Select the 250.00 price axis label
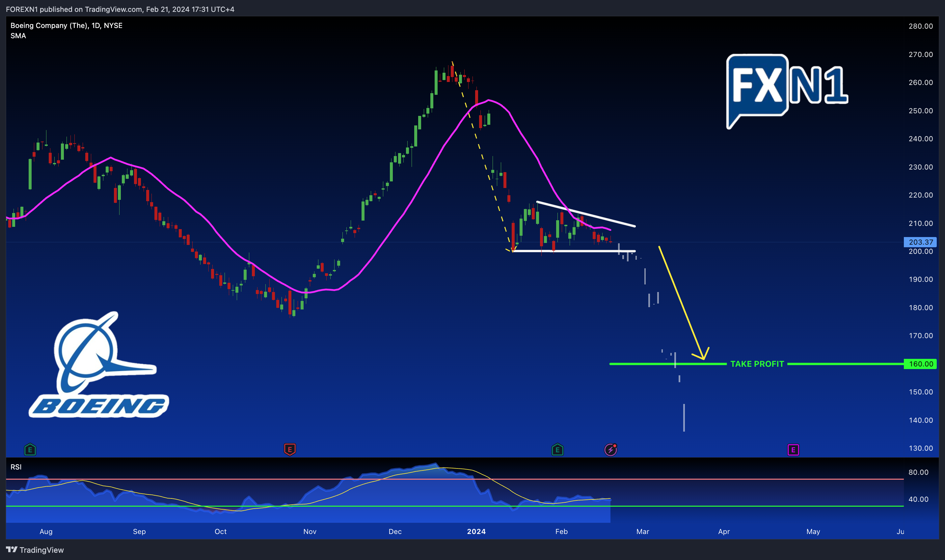The width and height of the screenshot is (945, 560). pos(921,111)
